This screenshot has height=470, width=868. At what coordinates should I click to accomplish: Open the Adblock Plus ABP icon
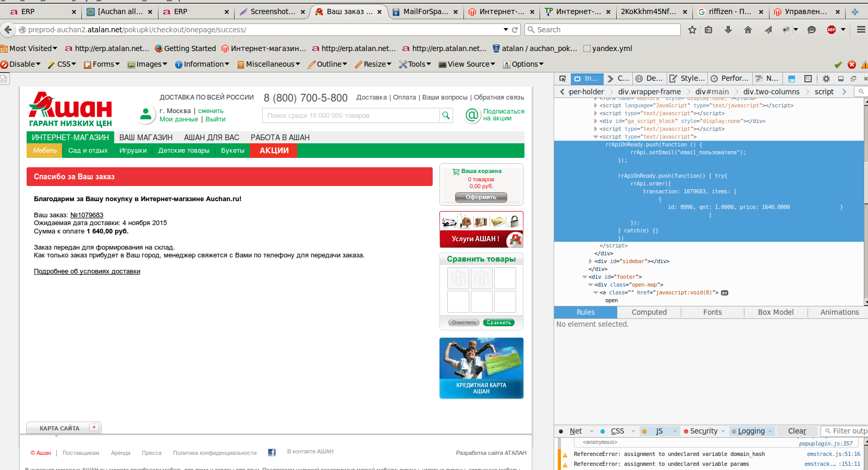[x=832, y=30]
